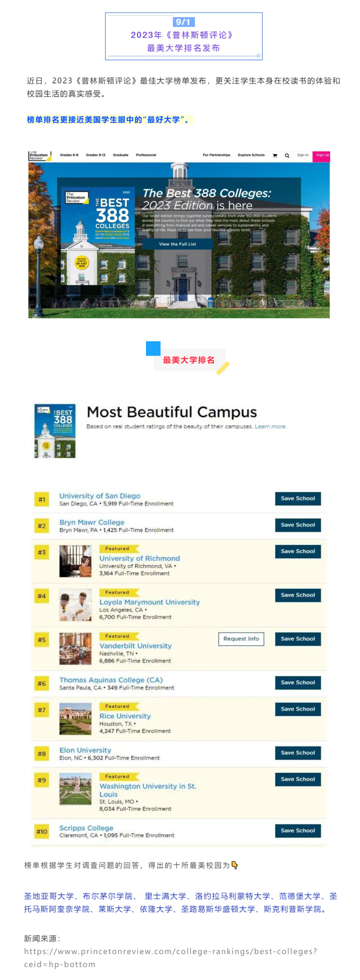Click the Sign In link
This screenshot has height=980, width=360.
point(303,155)
